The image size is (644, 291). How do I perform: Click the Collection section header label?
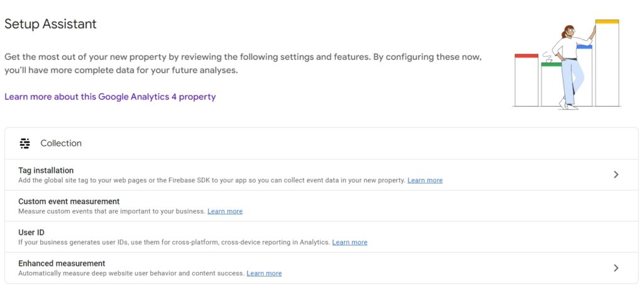pyautogui.click(x=61, y=143)
